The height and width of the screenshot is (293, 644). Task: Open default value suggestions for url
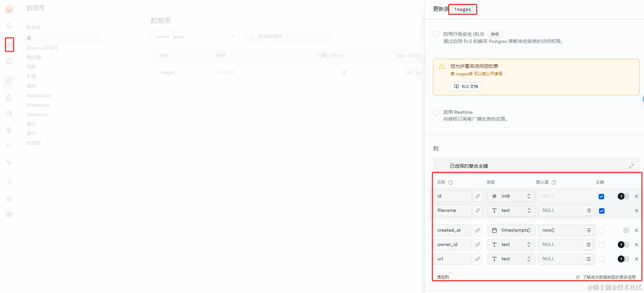pos(588,259)
